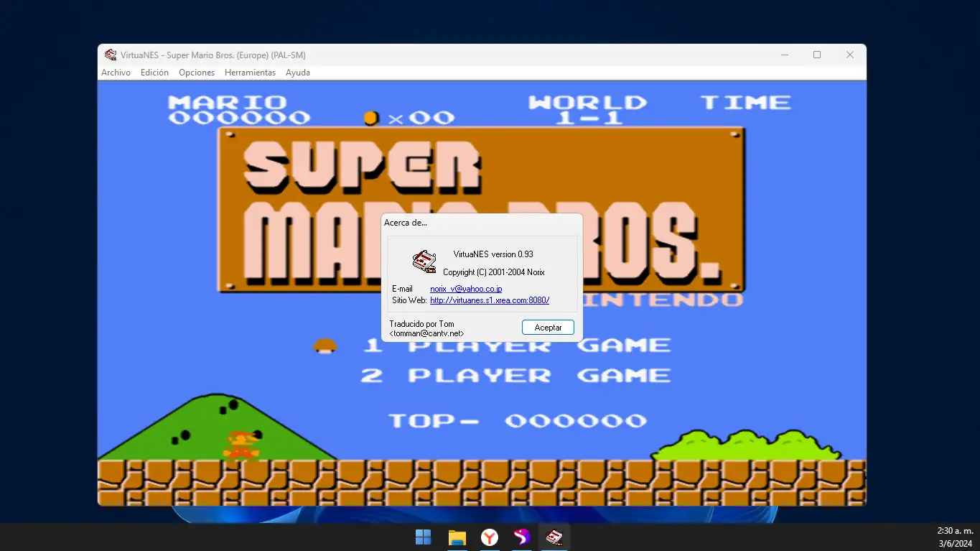The image size is (980, 551).
Task: Click the Mario sprite in the game
Action: (x=241, y=445)
